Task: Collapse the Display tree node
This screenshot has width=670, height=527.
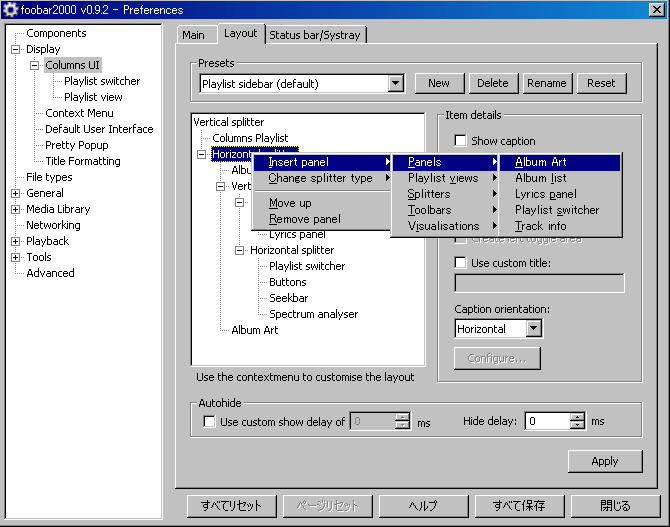Action: click(x=15, y=49)
